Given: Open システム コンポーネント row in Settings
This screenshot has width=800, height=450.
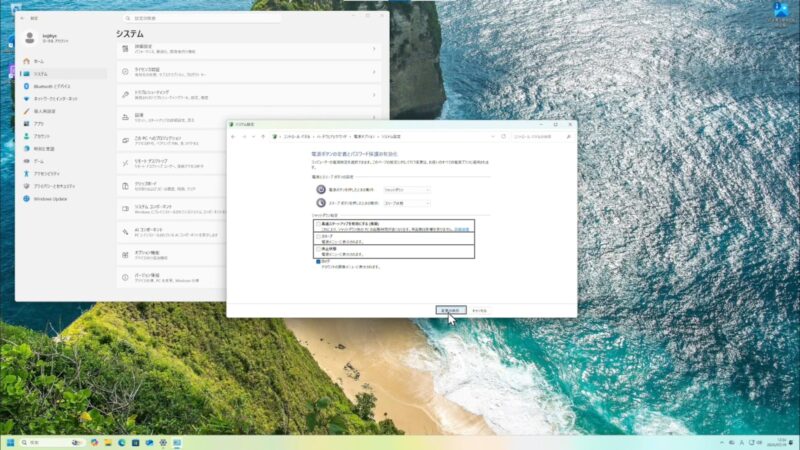Looking at the screenshot, I should tap(171, 209).
